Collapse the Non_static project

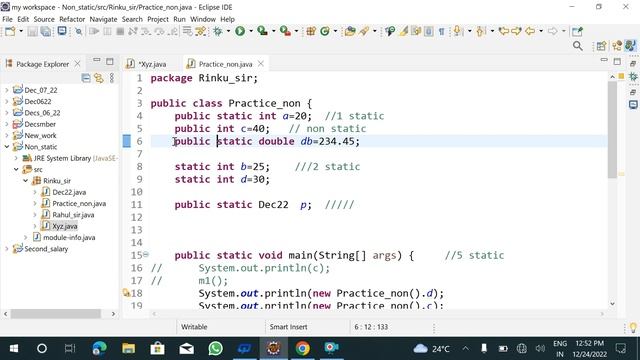pos(7,147)
